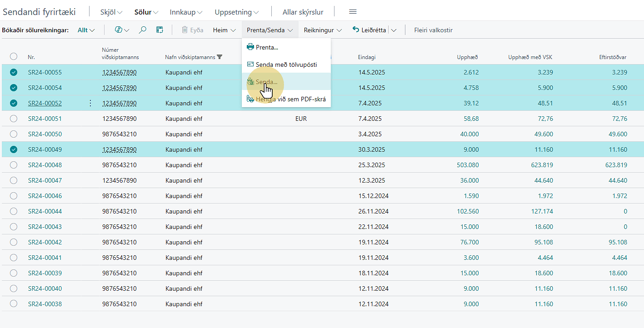Click Sendandi fyrirtæki company title
644x328 pixels.
[39, 12]
